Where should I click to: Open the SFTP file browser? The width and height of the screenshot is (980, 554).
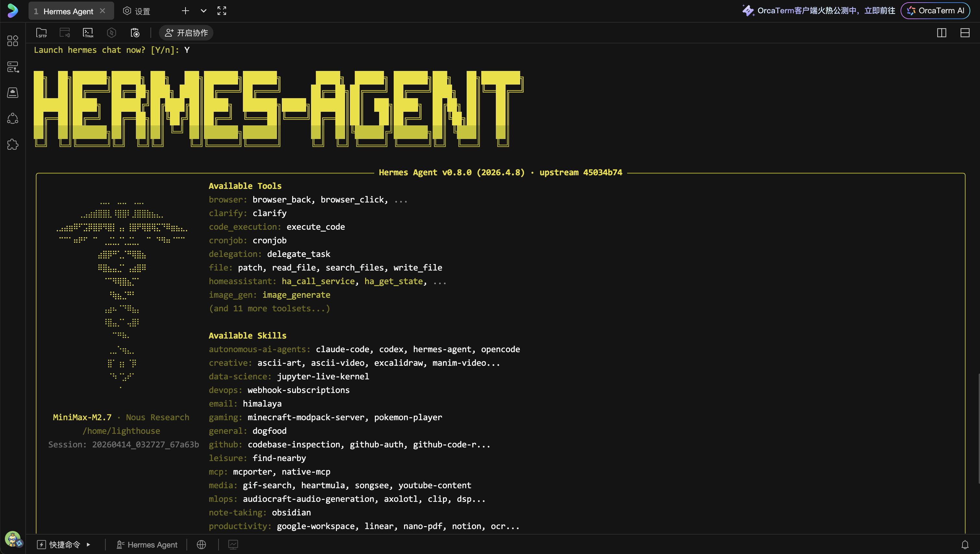[x=42, y=33]
